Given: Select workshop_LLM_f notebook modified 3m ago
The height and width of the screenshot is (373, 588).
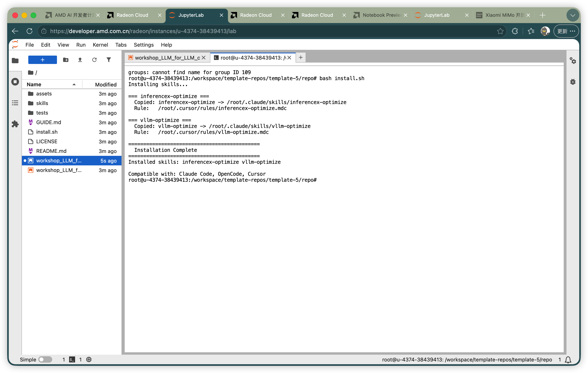Looking at the screenshot, I should tap(72, 170).
